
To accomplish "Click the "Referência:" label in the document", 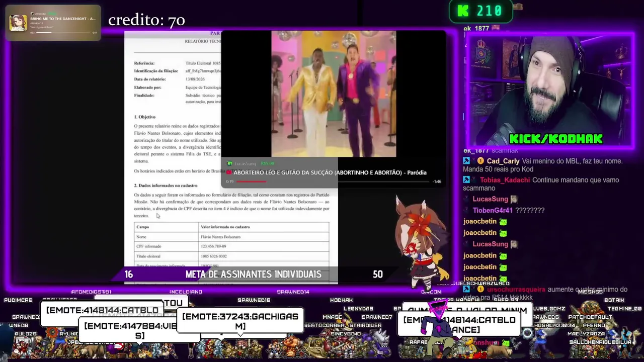I will [144, 63].
